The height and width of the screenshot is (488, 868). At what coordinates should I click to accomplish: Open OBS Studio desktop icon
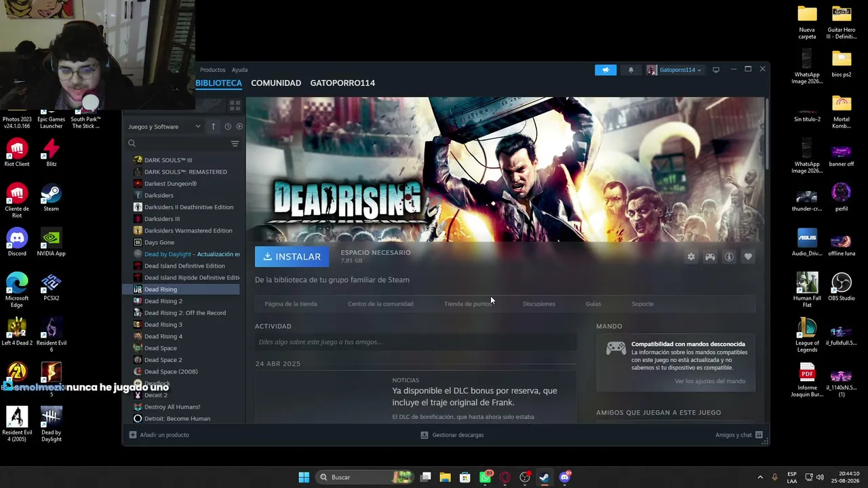[x=841, y=287]
